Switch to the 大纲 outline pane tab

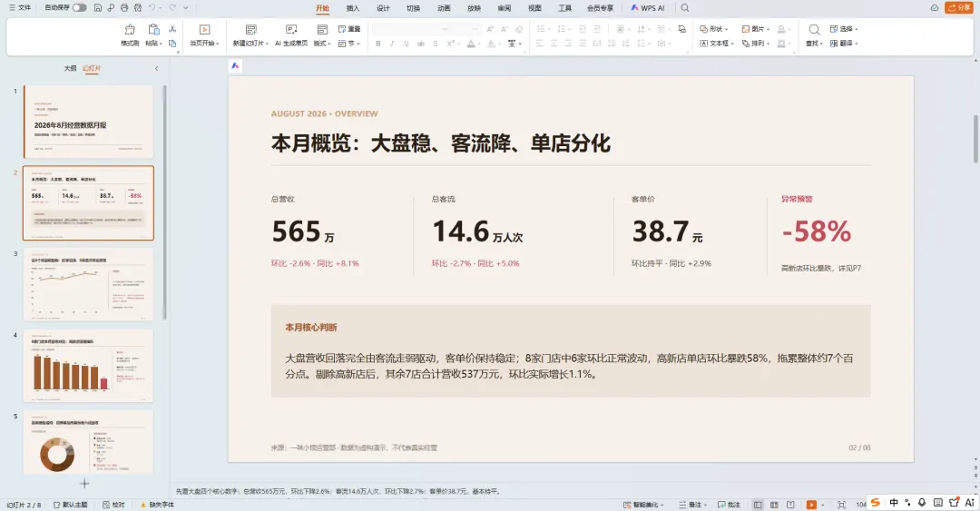[70, 68]
